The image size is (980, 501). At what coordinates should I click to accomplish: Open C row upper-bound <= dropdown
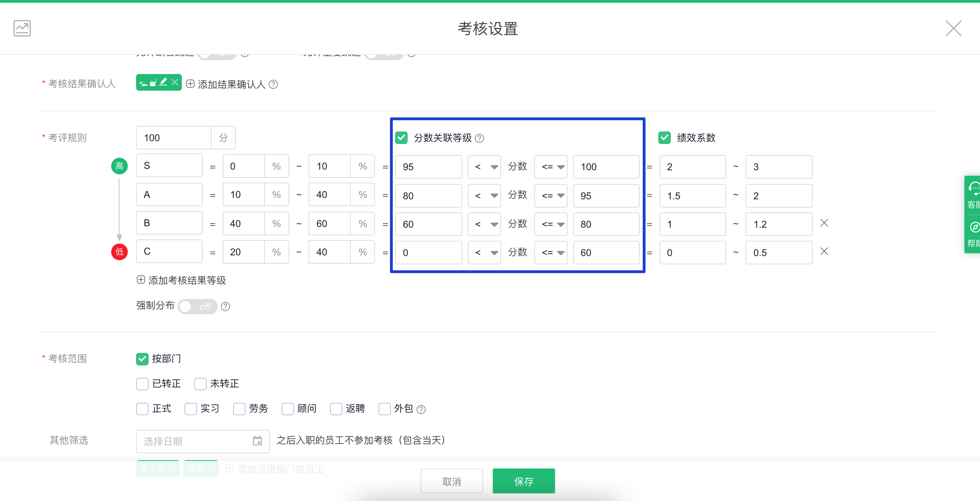coord(551,252)
